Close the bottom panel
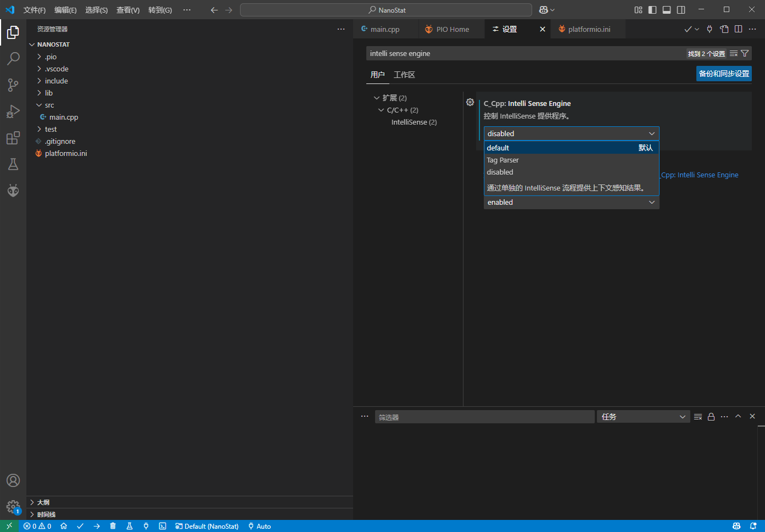 [x=752, y=417]
